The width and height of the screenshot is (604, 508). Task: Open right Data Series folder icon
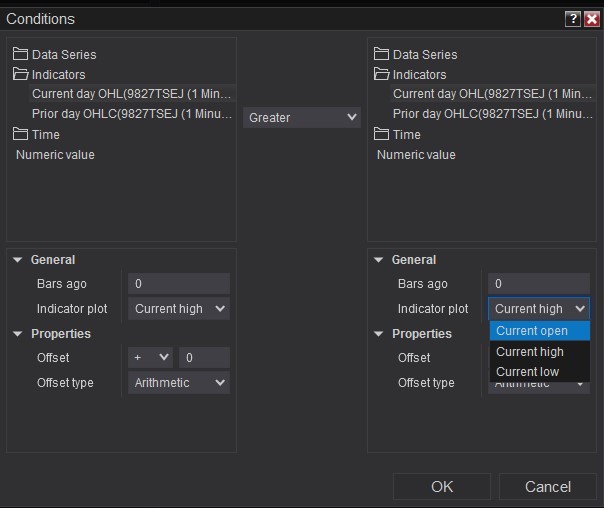[382, 54]
